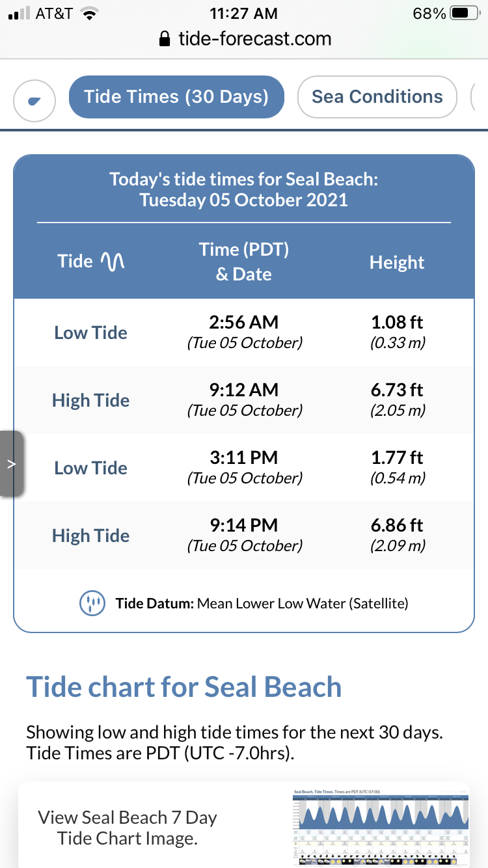
Task: Open the 7 Day Tide Chart thumbnail
Action: click(380, 826)
